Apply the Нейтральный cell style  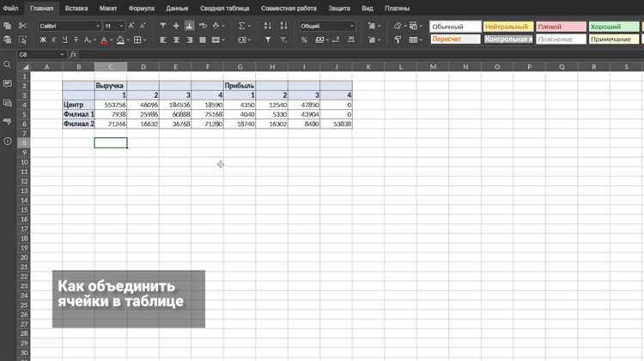pyautogui.click(x=508, y=27)
